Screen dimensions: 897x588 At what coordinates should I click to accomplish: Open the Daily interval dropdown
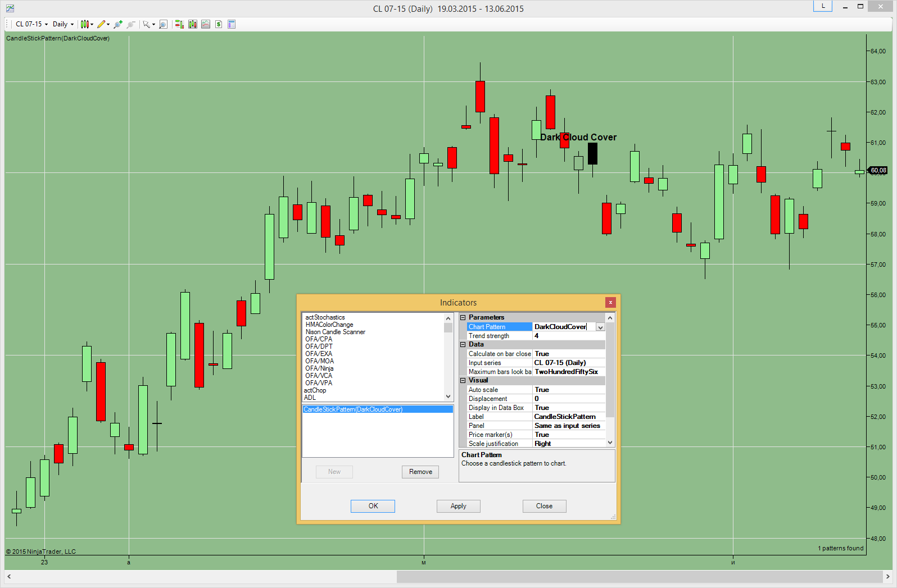click(x=63, y=24)
